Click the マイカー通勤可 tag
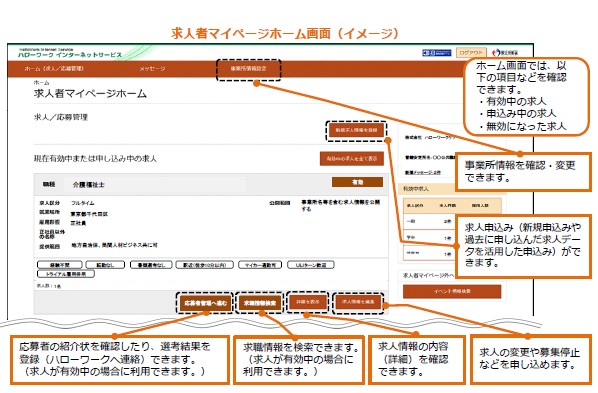Image resolution: width=598 pixels, height=393 pixels. point(260,265)
